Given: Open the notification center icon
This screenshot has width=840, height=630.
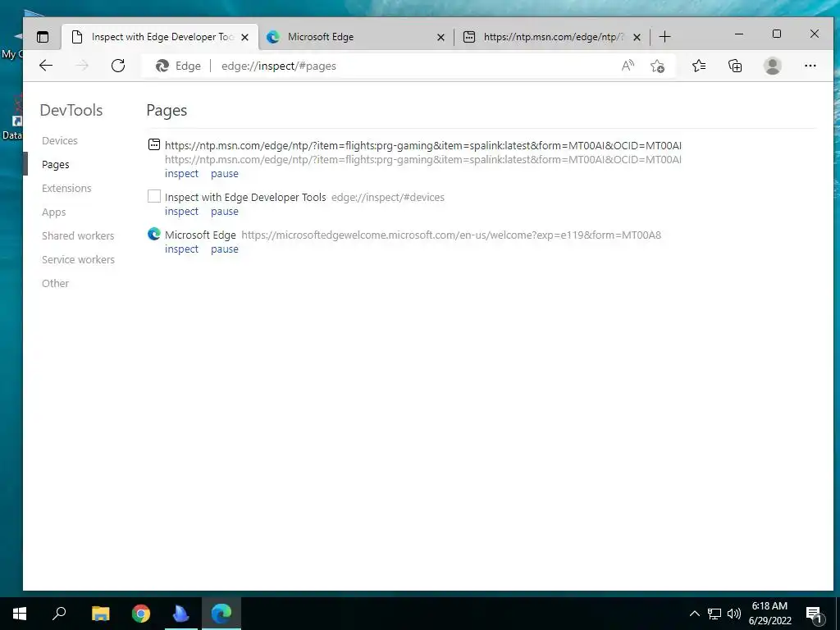Looking at the screenshot, I should 815,614.
